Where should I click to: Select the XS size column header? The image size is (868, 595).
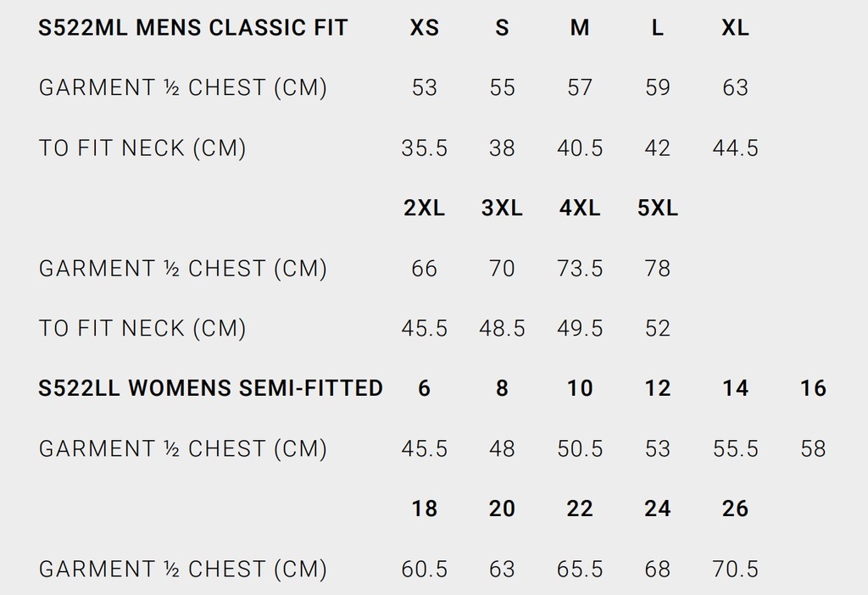(424, 28)
